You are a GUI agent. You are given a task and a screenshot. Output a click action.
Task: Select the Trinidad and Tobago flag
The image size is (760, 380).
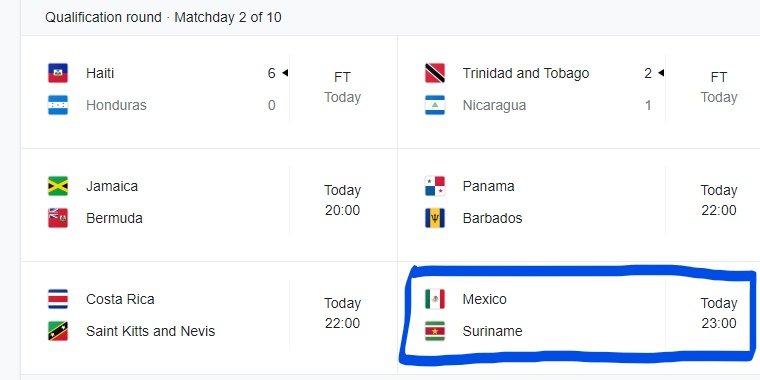(x=435, y=73)
